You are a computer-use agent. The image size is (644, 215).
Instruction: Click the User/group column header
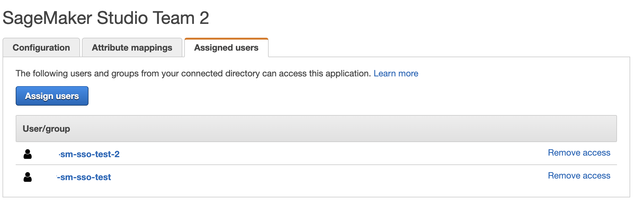(x=46, y=129)
